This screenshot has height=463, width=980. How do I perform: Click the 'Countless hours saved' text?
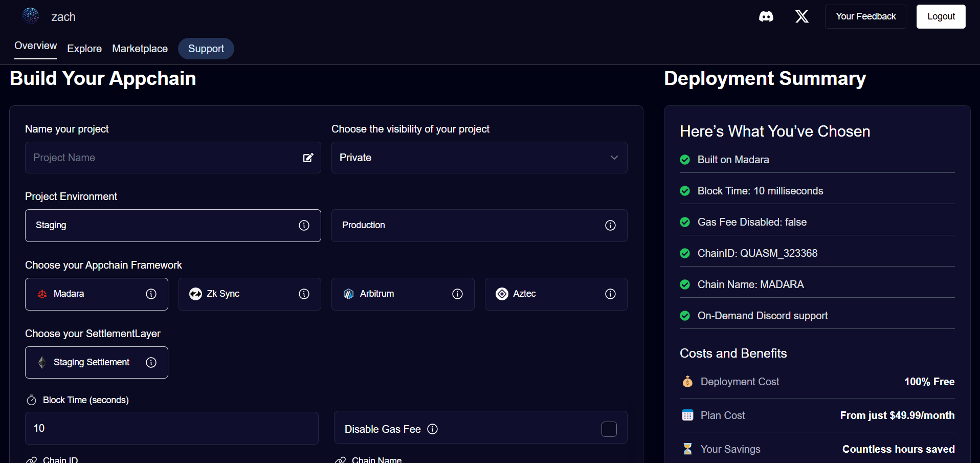click(x=898, y=449)
